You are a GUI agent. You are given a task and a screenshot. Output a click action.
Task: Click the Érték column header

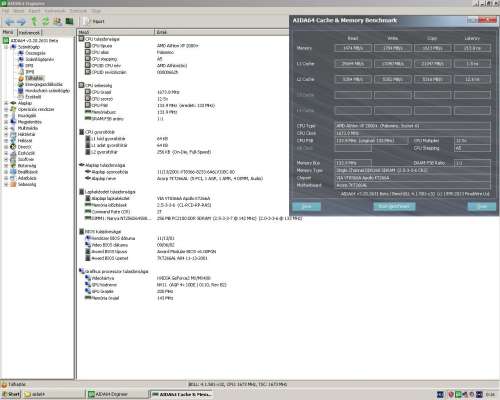[222, 32]
